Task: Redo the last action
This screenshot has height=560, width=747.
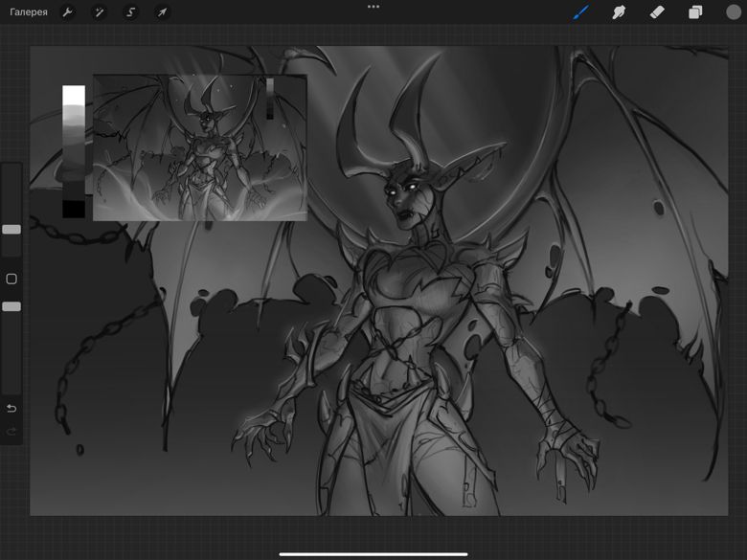Action: point(11,432)
